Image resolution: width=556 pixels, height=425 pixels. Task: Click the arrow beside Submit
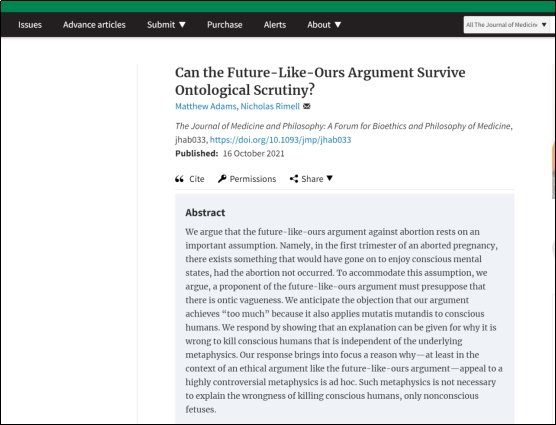pyautogui.click(x=182, y=24)
